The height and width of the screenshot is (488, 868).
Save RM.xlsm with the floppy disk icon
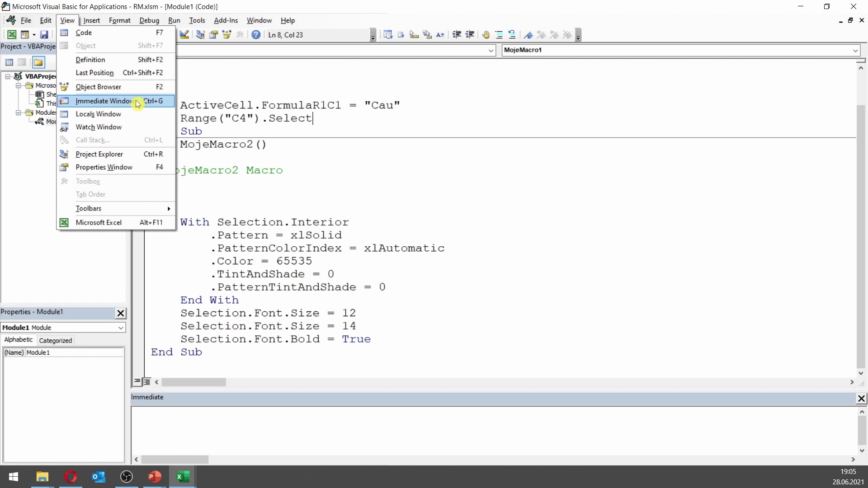click(44, 35)
